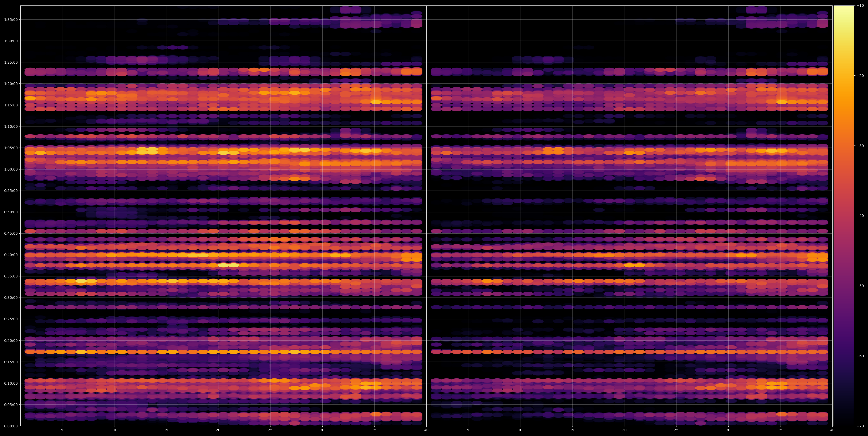The width and height of the screenshot is (868, 436).
Task: Pick the 1:10:00 time axis label
Action: point(11,126)
